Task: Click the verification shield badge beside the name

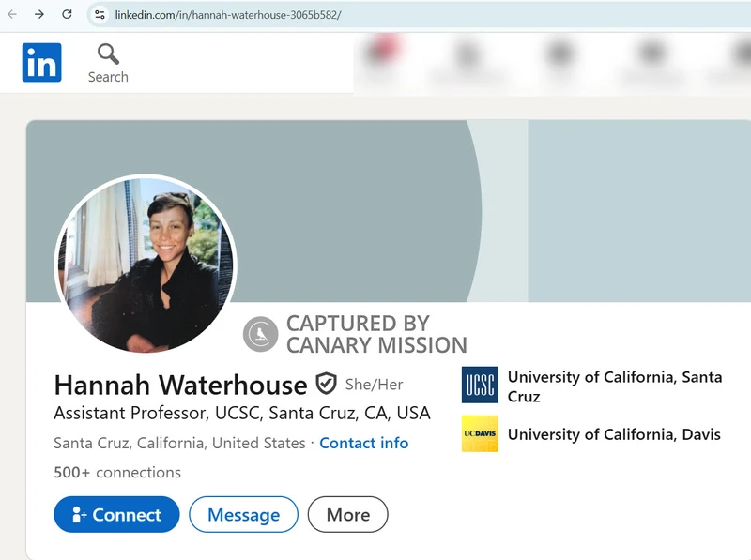Action: 326,384
